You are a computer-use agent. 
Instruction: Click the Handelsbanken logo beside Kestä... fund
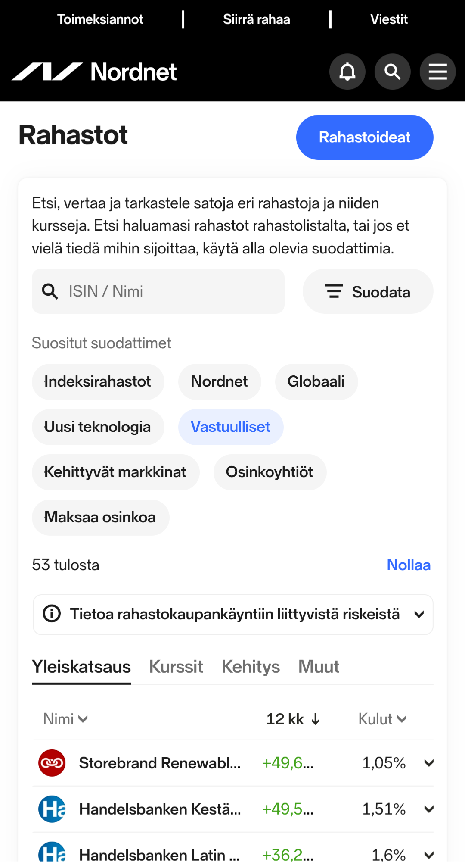pos(52,809)
